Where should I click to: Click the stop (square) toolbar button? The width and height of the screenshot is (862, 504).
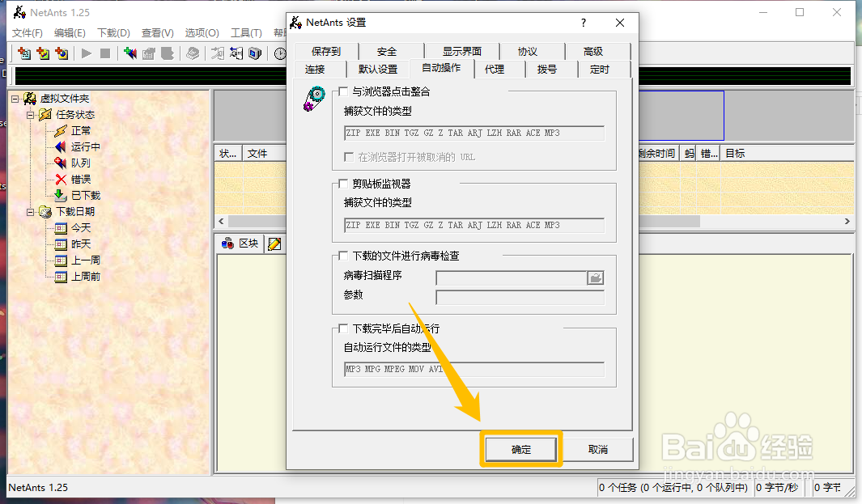click(105, 53)
